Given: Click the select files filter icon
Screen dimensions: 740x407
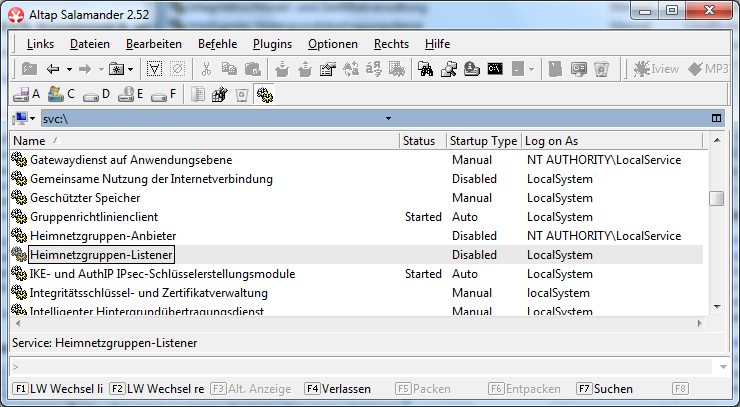Looking at the screenshot, I should pyautogui.click(x=155, y=69).
